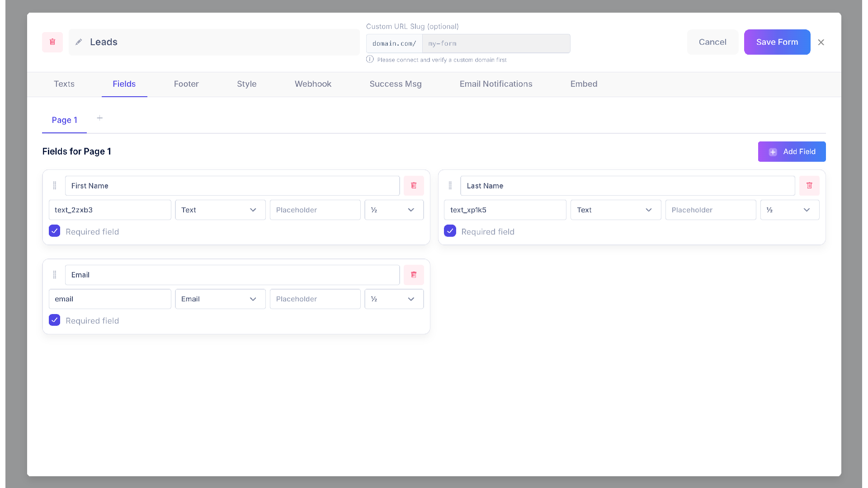Open the Email Notifications tab
The height and width of the screenshot is (488, 868).
pyautogui.click(x=496, y=84)
